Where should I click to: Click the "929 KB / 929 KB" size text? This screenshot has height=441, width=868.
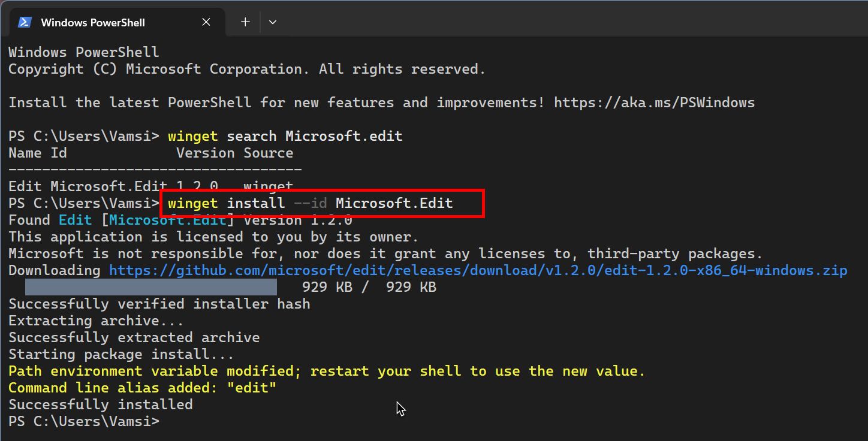click(369, 287)
